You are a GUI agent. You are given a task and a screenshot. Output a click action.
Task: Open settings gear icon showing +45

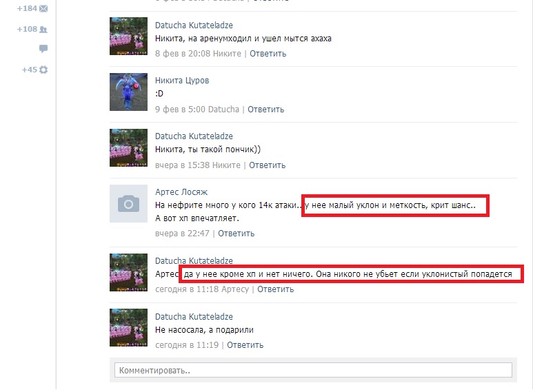click(x=43, y=70)
